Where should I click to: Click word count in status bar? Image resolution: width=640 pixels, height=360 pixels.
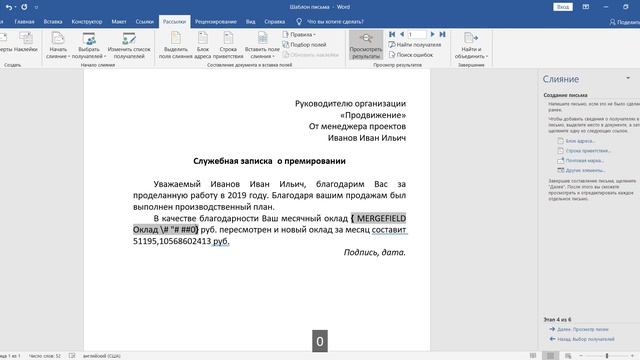coord(44,356)
